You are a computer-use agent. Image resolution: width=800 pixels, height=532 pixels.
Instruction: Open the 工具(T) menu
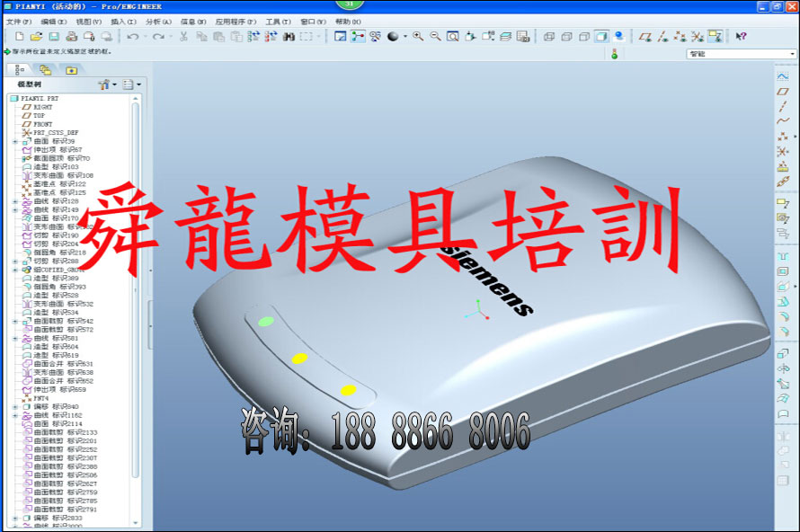(x=278, y=22)
